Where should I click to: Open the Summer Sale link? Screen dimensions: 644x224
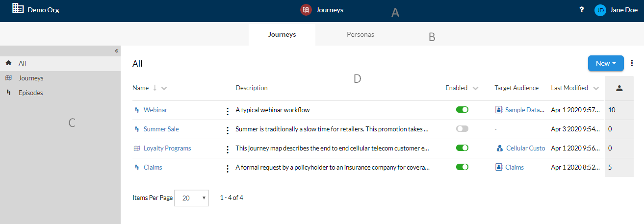pos(161,129)
